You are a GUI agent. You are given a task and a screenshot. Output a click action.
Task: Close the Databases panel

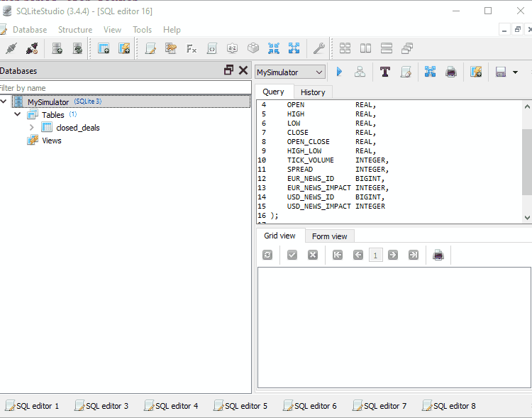point(243,70)
